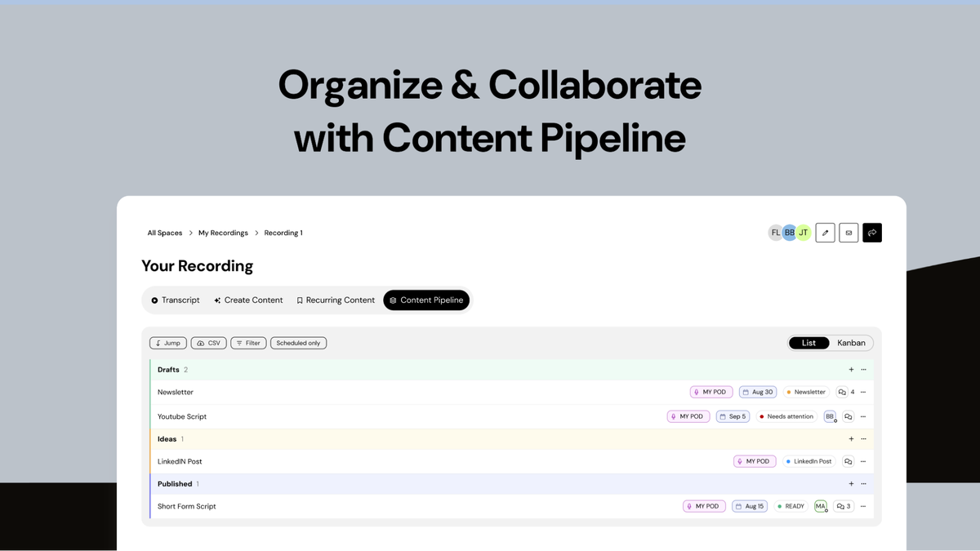Click the My Recordings breadcrumb
Viewport: 980px width, 551px height.
tap(223, 233)
